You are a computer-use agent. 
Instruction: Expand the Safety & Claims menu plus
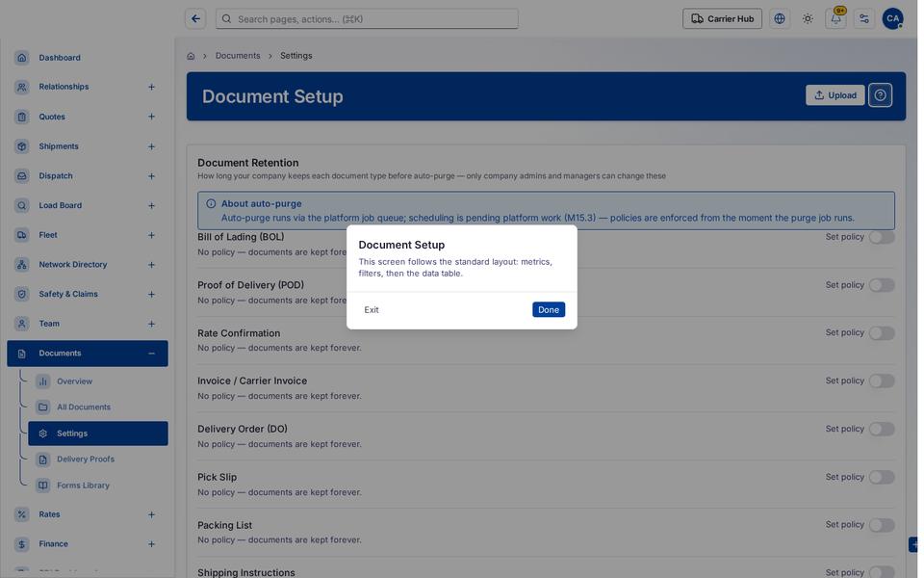coord(151,295)
